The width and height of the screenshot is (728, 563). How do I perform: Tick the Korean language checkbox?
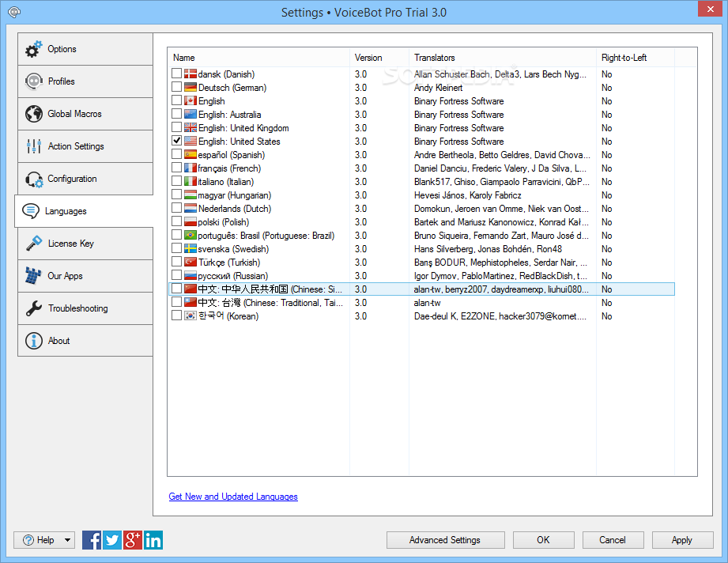[176, 316]
